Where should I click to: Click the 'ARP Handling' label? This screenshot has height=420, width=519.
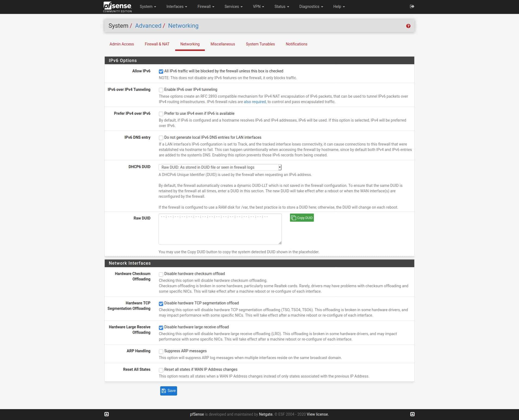point(138,351)
